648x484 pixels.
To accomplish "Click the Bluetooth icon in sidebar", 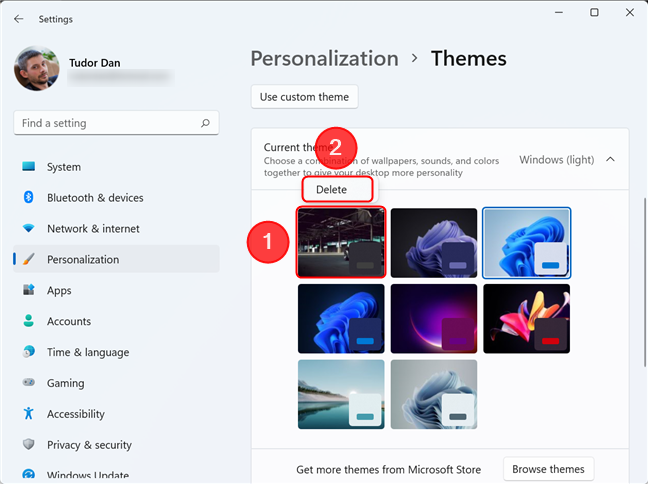I will point(29,197).
